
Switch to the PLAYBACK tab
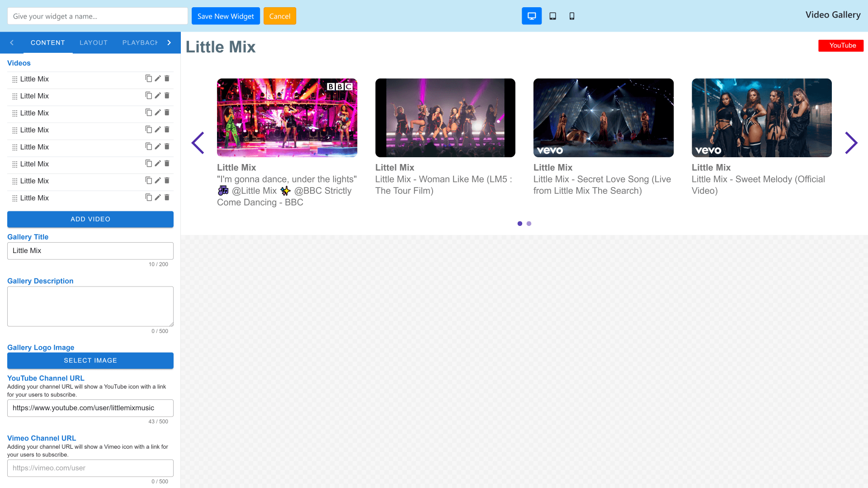tap(140, 42)
